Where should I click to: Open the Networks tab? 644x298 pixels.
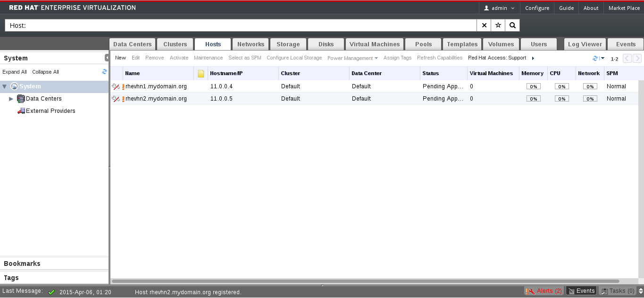pyautogui.click(x=251, y=44)
